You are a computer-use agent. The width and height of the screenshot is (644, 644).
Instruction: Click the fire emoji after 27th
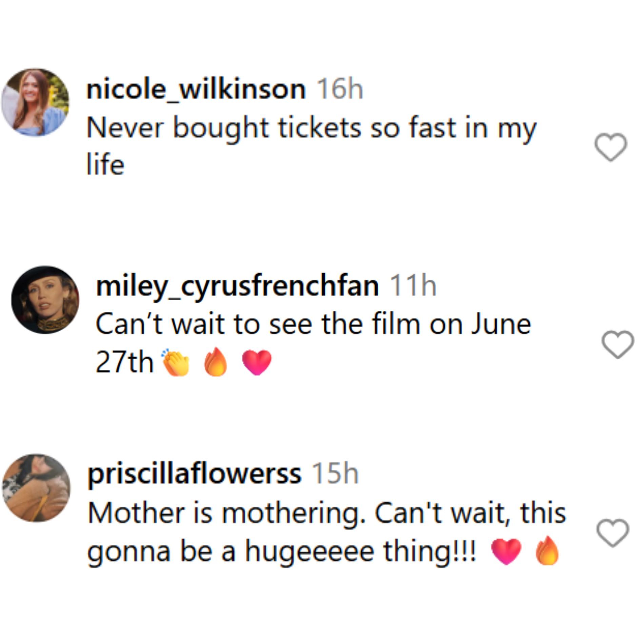click(x=216, y=363)
